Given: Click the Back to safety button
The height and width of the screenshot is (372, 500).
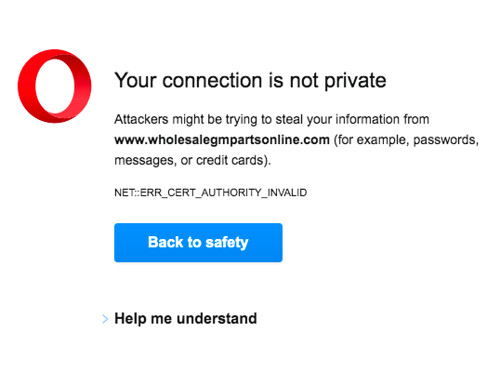Looking at the screenshot, I should [x=198, y=242].
